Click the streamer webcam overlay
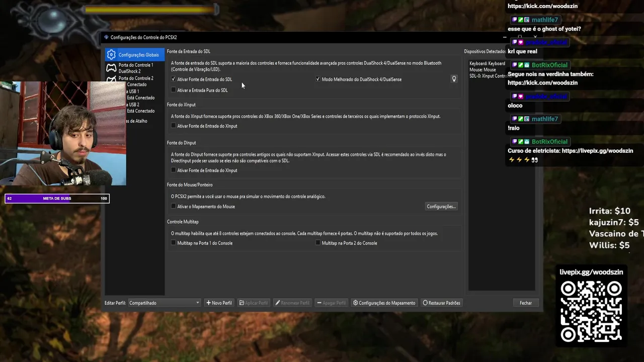This screenshot has width=644, height=362. tap(63, 133)
